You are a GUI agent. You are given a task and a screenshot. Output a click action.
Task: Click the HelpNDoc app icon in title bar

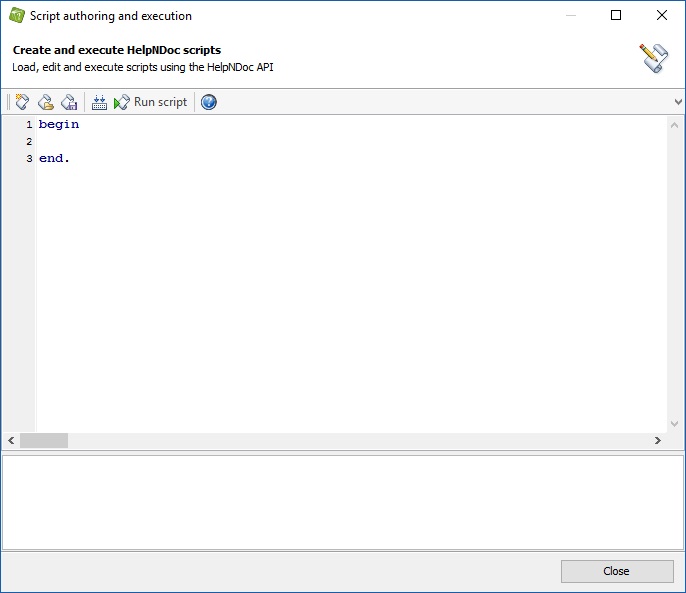click(x=17, y=15)
